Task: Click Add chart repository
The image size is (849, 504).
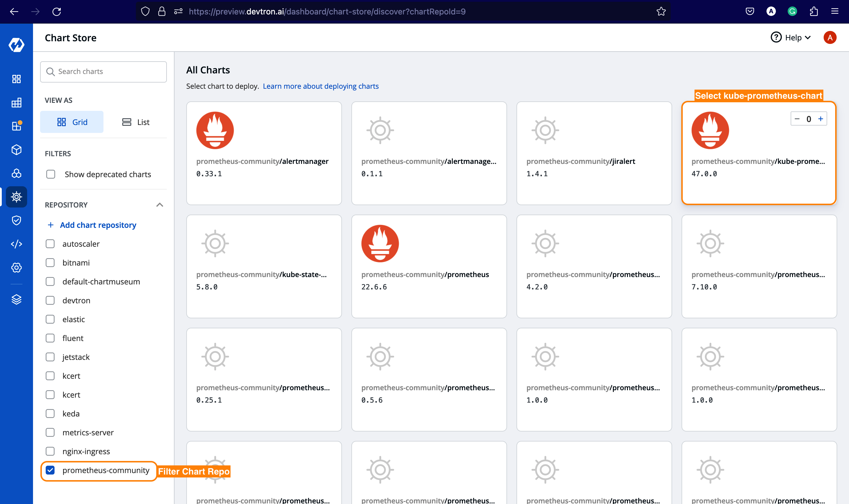Action: pos(98,225)
